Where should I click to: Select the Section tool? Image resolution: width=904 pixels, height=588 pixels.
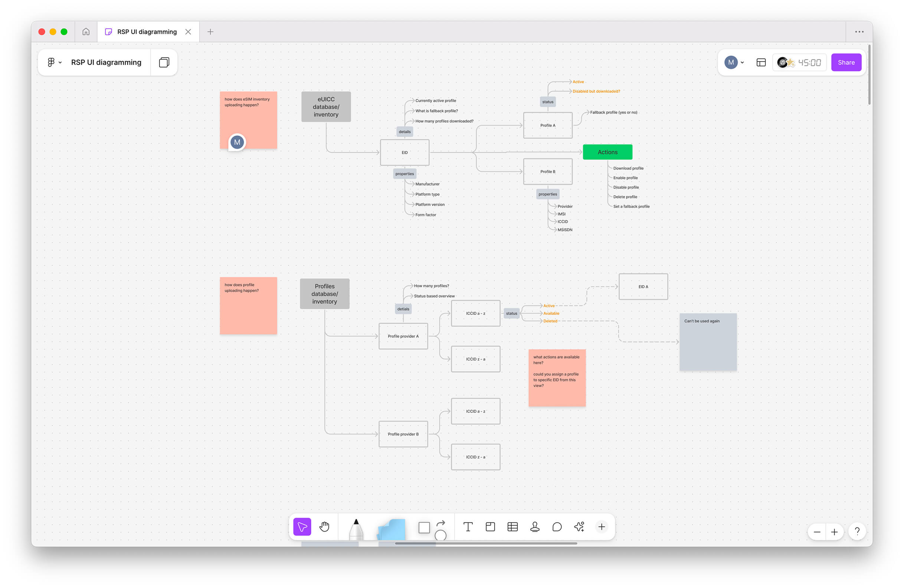(490, 526)
